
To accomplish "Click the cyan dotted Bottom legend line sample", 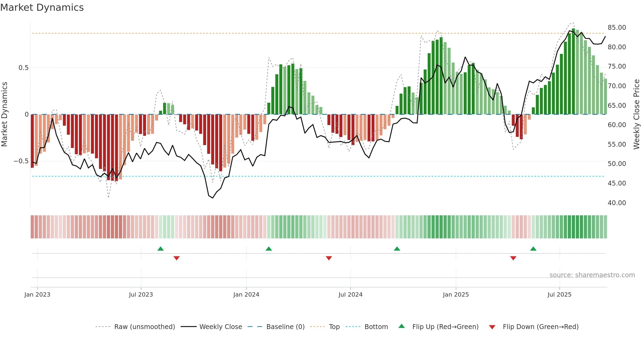I will (x=353, y=327).
